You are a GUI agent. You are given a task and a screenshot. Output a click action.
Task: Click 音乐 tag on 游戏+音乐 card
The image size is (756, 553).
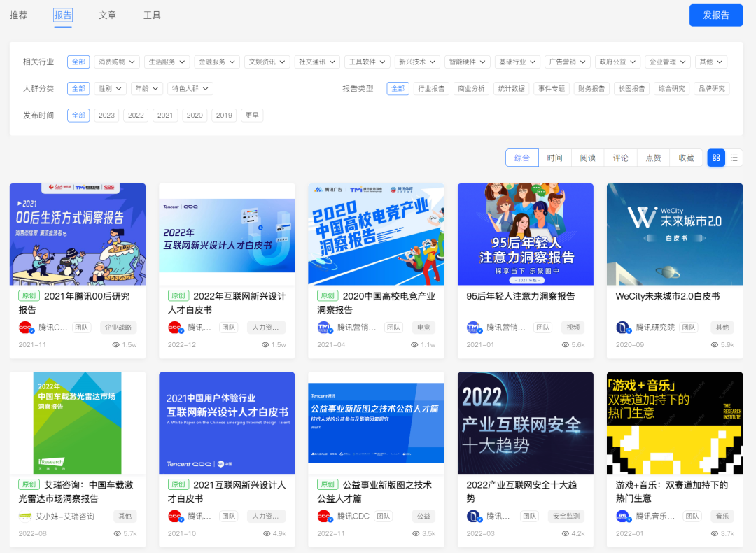tap(722, 517)
